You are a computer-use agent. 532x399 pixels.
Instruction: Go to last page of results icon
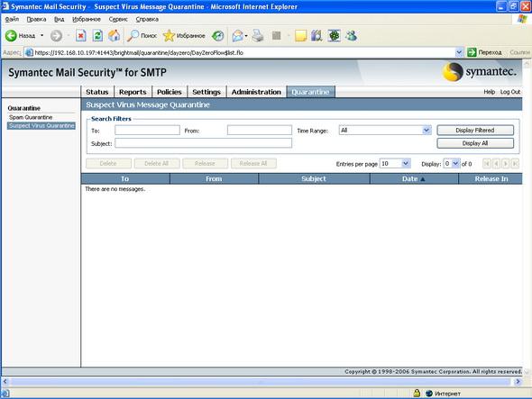coord(515,164)
